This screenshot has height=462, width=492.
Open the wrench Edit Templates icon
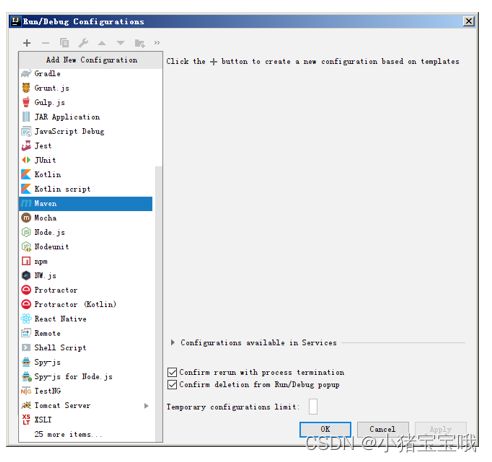pos(83,43)
